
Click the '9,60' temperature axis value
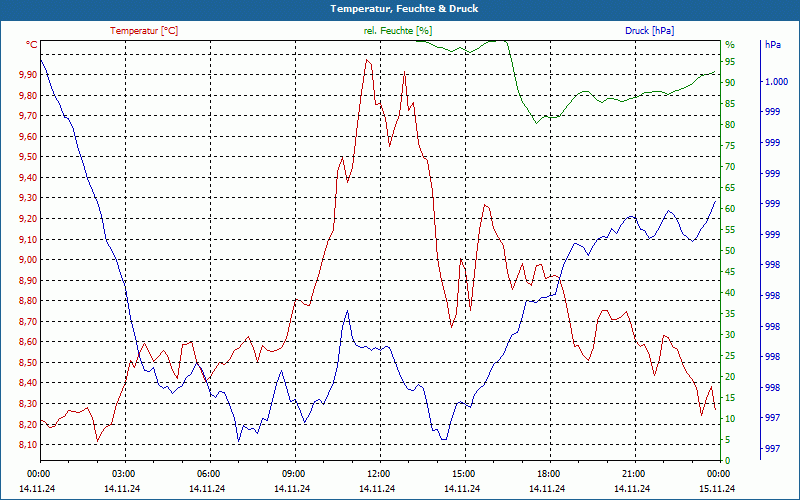29,137
